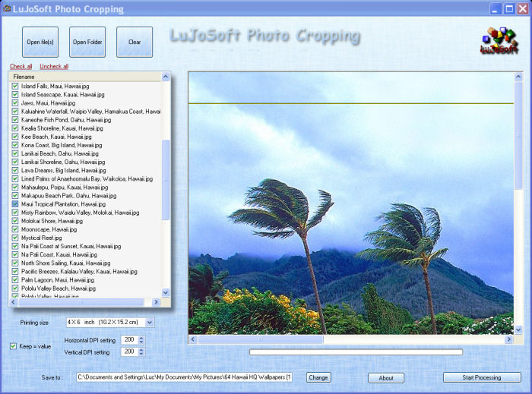This screenshot has height=394, width=532.
Task: Click the yellow crop guide line
Action: pos(351,103)
